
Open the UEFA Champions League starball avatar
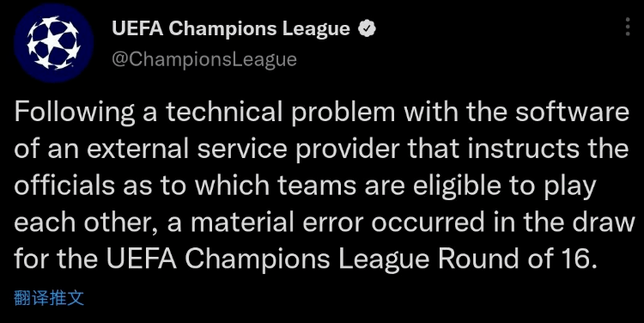[53, 43]
